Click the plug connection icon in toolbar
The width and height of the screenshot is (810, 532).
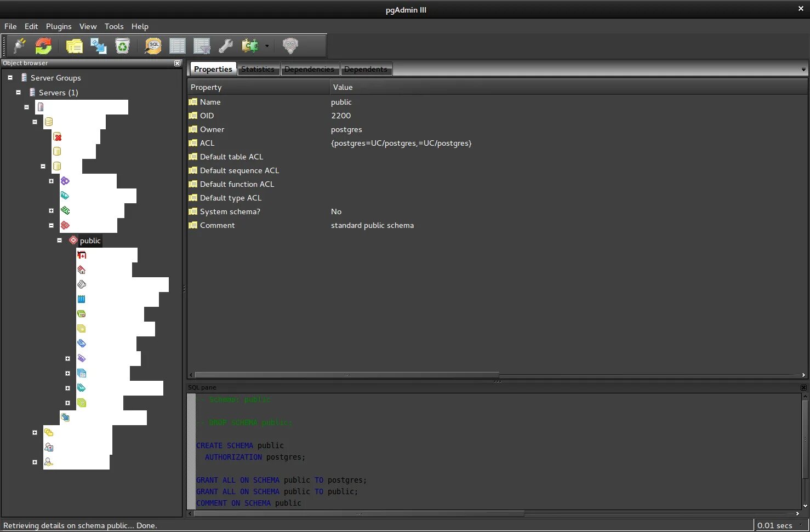pos(20,45)
